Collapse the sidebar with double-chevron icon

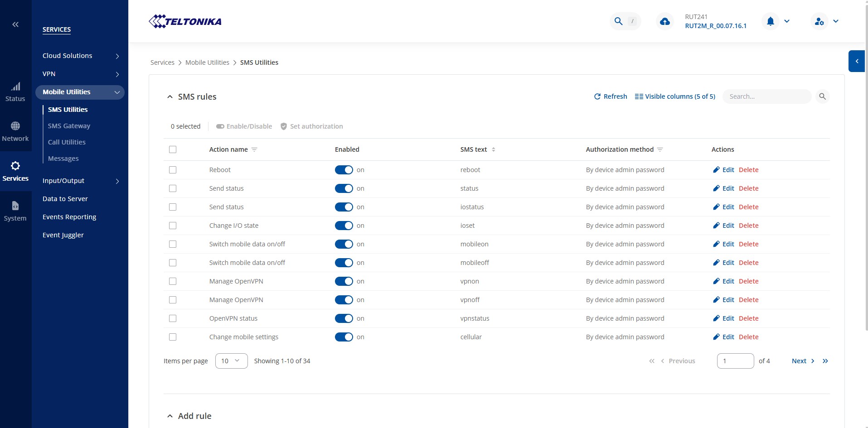point(15,24)
